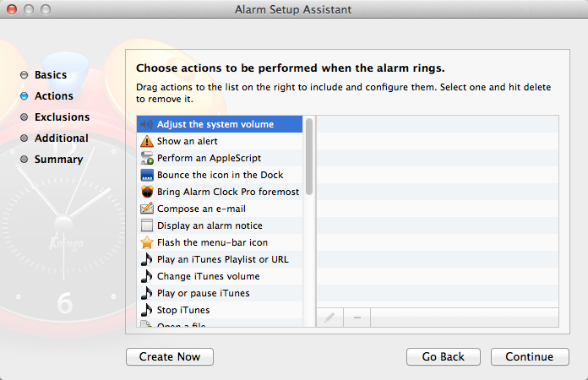588x380 pixels.
Task: Click the warning triangle Show an alert icon
Action: 147,141
